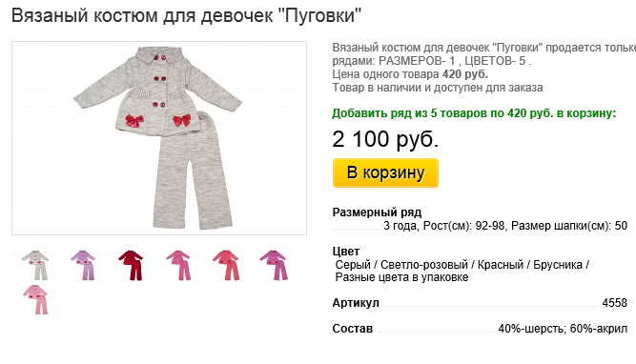Choose the coral red costume thumbnail
Image resolution: width=636 pixels, height=364 pixels.
(x=226, y=265)
